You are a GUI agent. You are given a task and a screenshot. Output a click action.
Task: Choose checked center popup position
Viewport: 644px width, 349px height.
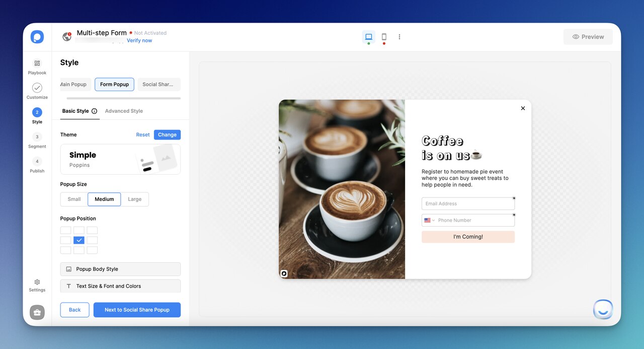(79, 240)
